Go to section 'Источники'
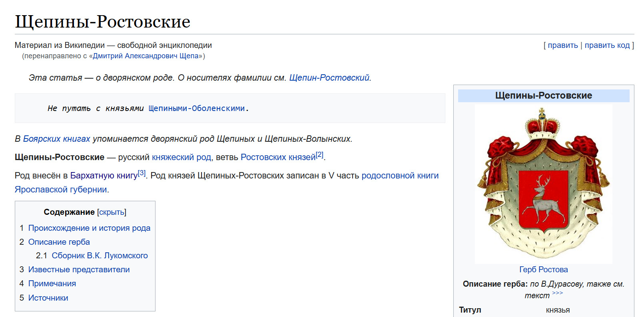Viewport: 644px width, 317px height. coord(48,298)
